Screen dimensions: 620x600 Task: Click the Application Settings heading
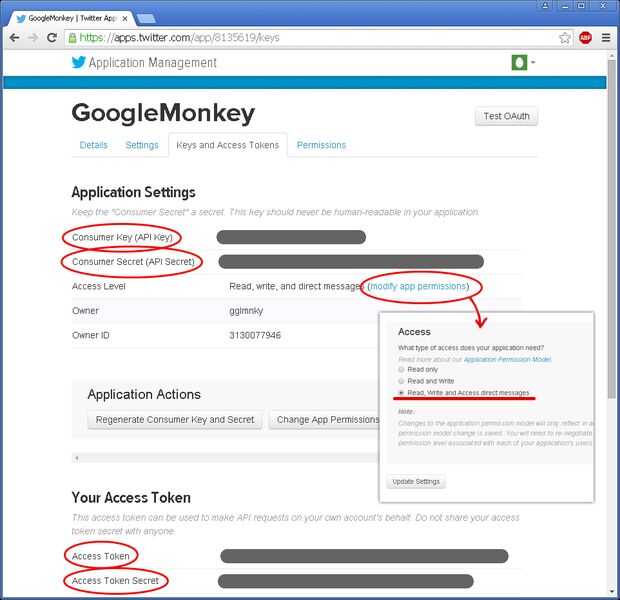(x=133, y=192)
